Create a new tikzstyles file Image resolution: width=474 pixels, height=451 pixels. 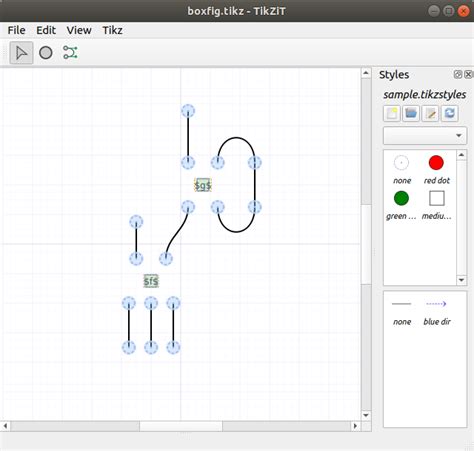click(x=392, y=113)
